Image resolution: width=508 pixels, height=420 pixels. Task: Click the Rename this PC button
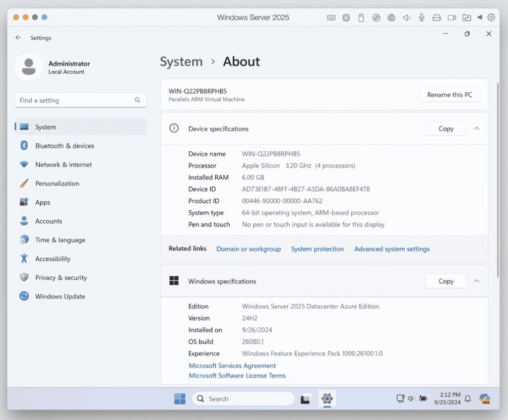pos(449,94)
